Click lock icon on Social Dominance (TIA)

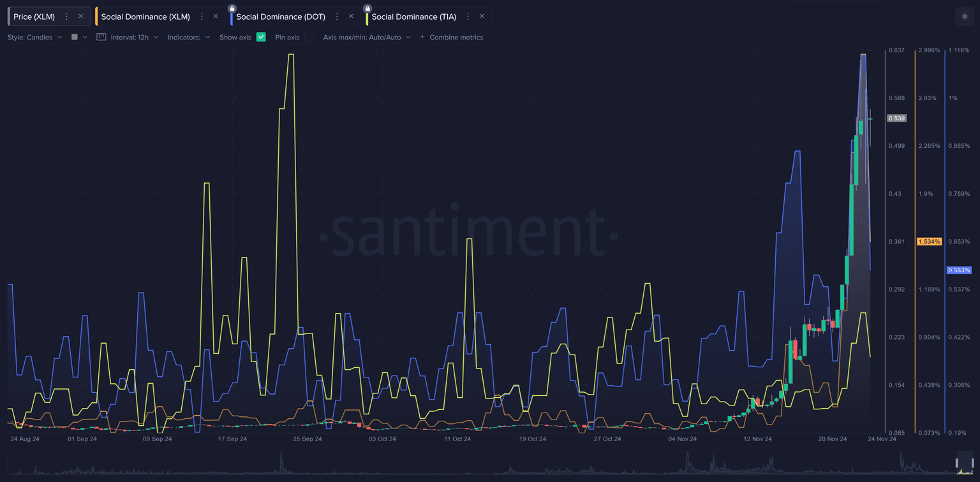click(367, 8)
